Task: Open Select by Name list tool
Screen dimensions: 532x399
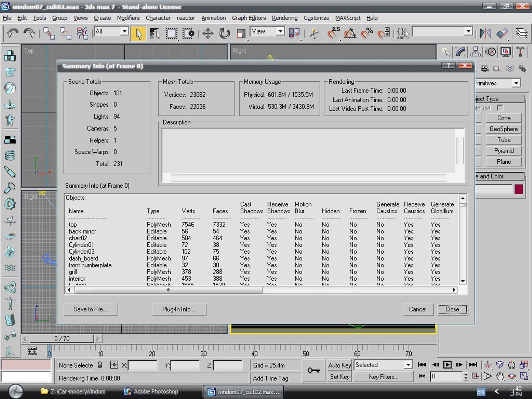Action: point(155,34)
